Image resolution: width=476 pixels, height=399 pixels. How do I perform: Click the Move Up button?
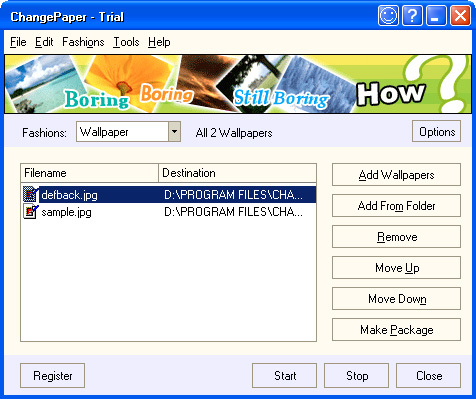[396, 268]
